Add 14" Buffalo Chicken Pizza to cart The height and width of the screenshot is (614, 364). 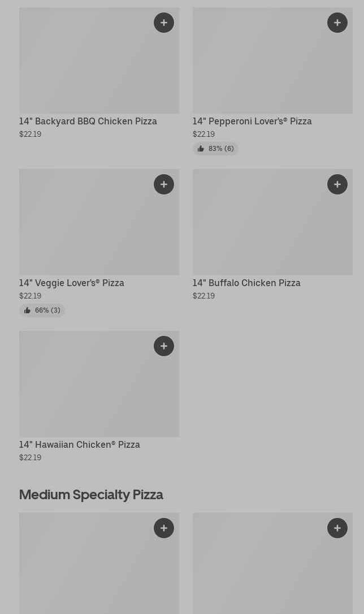click(x=337, y=184)
